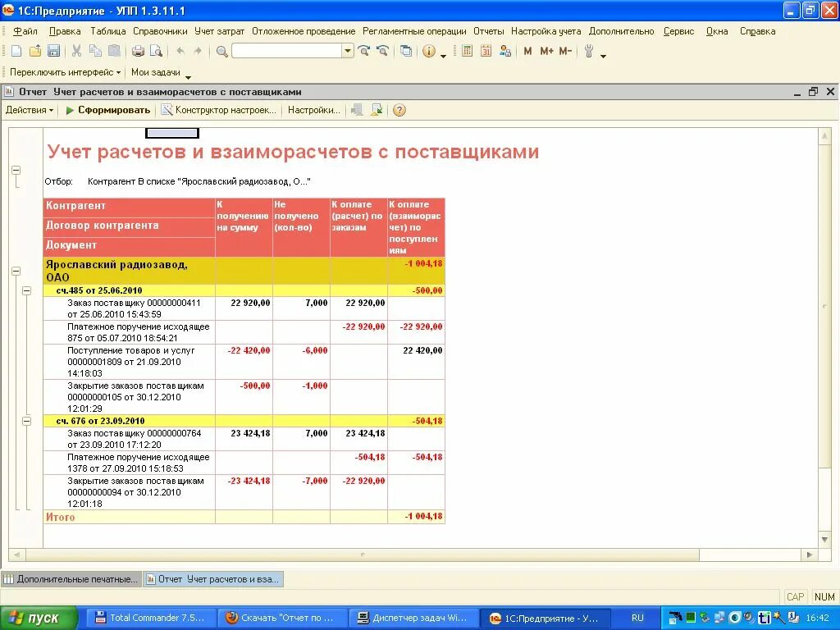Undo with the left arrow icon
Viewport: 840px width, 630px height.
[180, 52]
